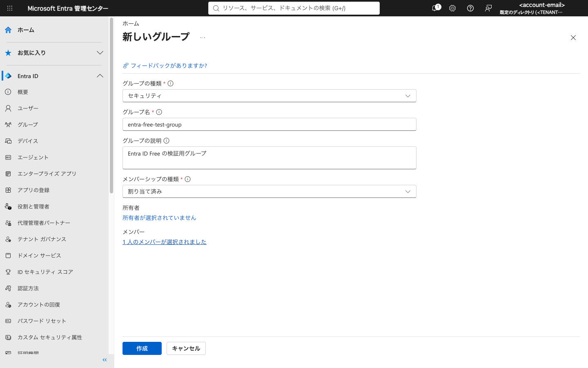This screenshot has height=368, width=588.
Task: Collapse the sidebar with double-chevron icon
Action: tap(105, 360)
